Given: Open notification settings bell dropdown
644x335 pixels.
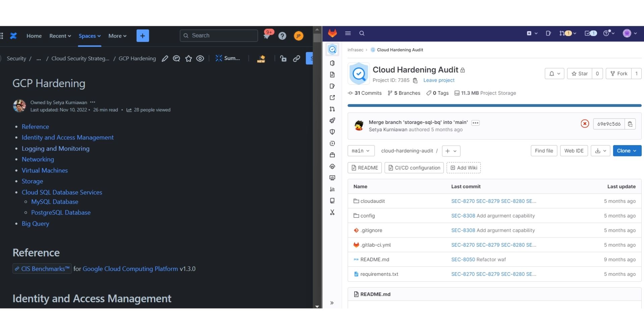Looking at the screenshot, I should coord(554,74).
